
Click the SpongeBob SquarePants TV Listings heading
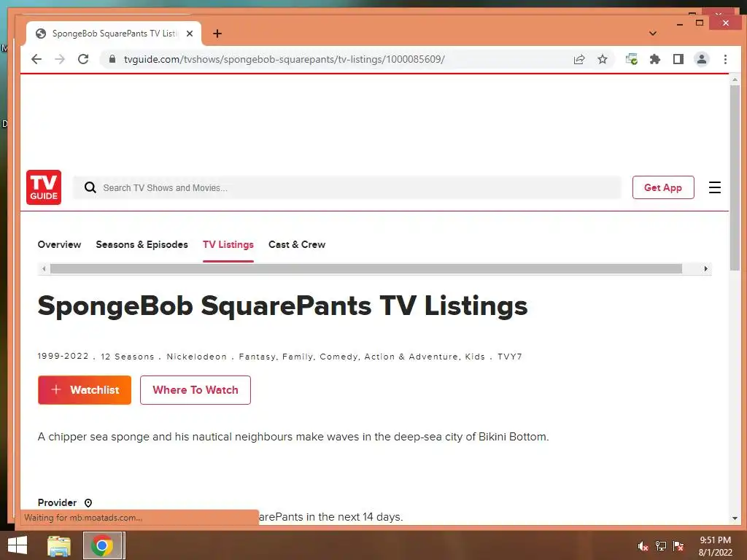[x=282, y=306]
